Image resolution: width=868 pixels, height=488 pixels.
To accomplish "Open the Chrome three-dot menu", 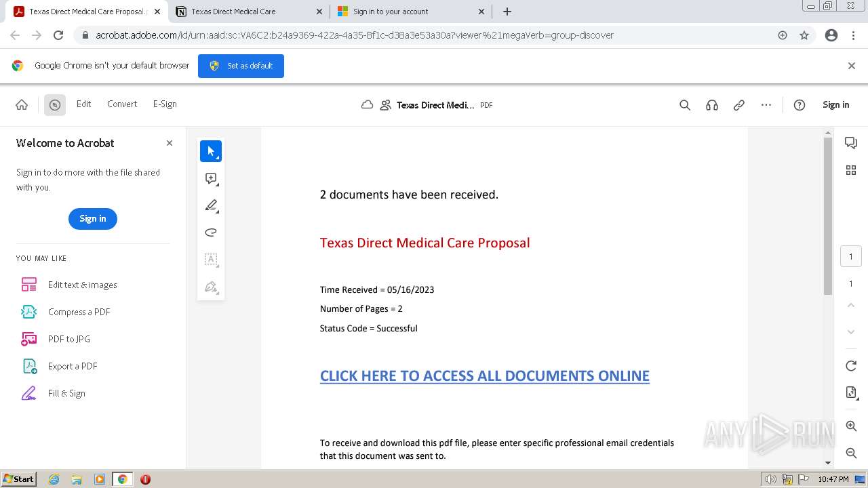I will (x=852, y=35).
